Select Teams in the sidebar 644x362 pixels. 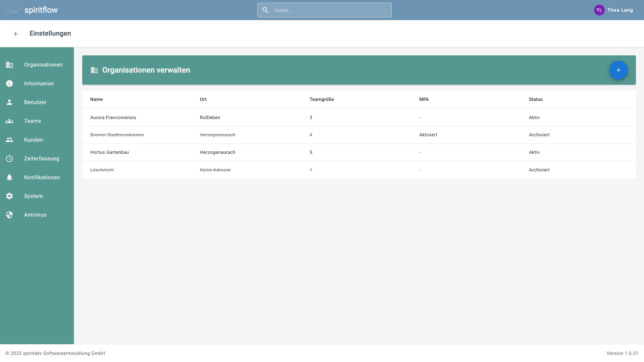point(37,121)
